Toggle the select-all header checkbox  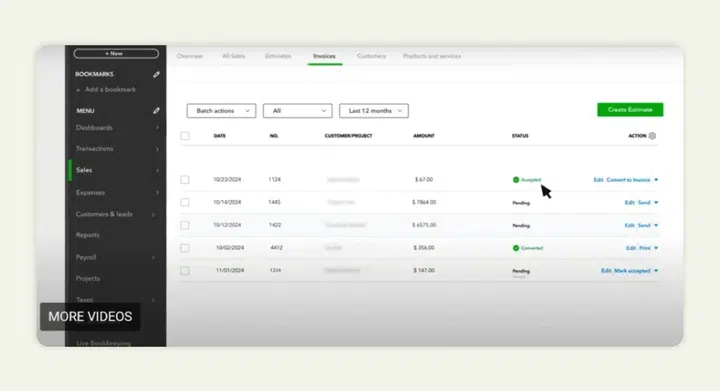point(185,136)
